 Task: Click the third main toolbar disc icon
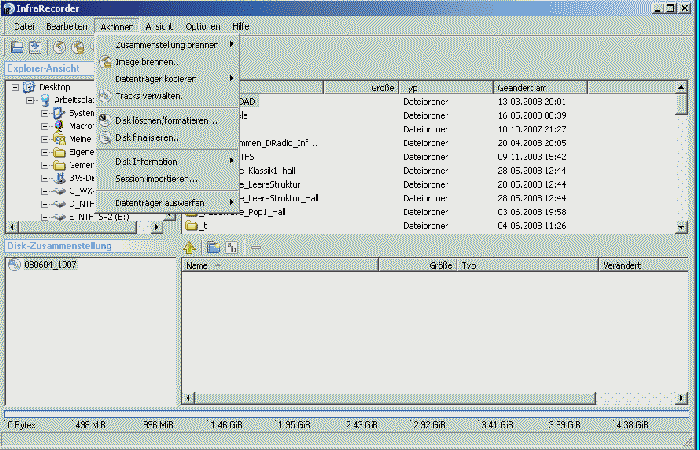[x=59, y=47]
